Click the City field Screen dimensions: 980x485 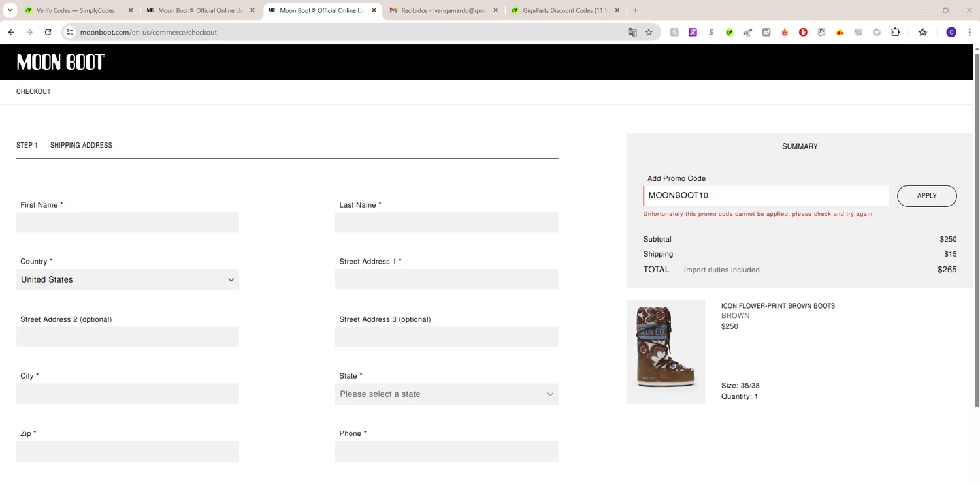(127, 394)
